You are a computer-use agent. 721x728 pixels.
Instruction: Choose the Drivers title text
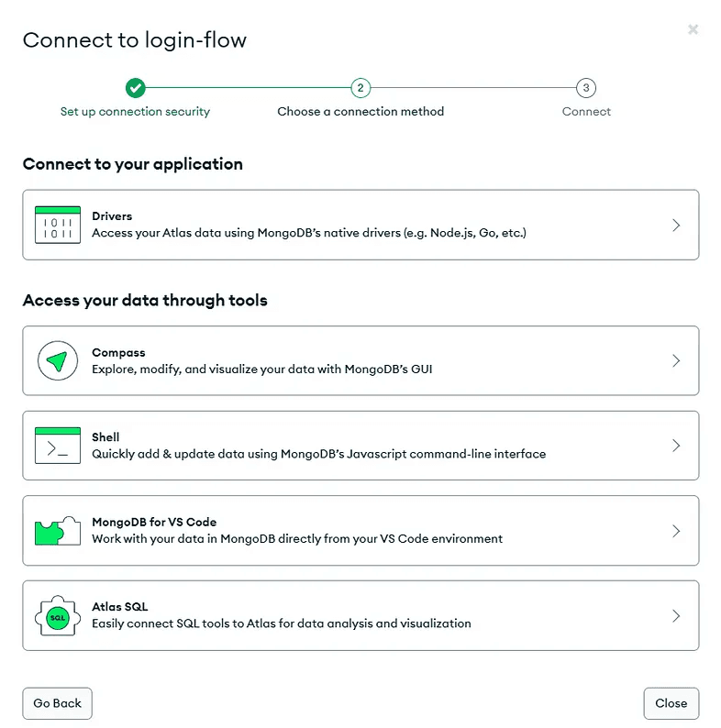point(112,215)
